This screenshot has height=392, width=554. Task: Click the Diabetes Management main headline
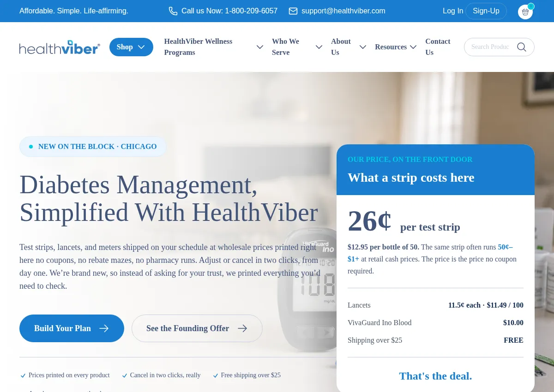169,198
